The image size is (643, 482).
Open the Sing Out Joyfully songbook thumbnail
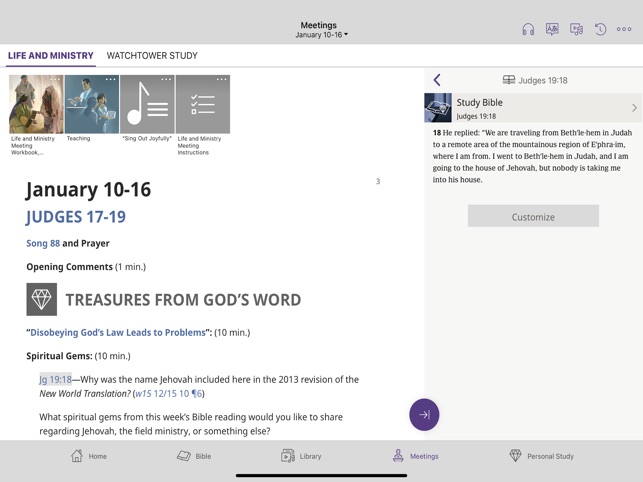point(147,104)
